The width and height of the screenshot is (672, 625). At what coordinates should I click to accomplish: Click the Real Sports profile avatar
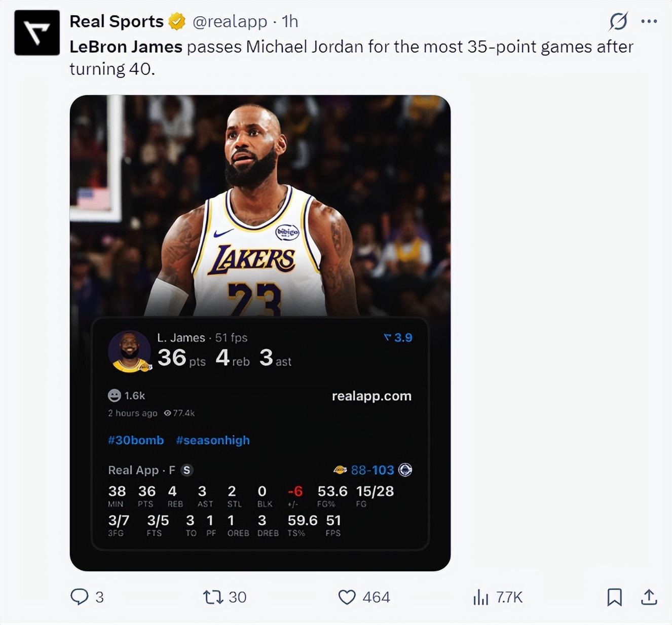tap(37, 32)
